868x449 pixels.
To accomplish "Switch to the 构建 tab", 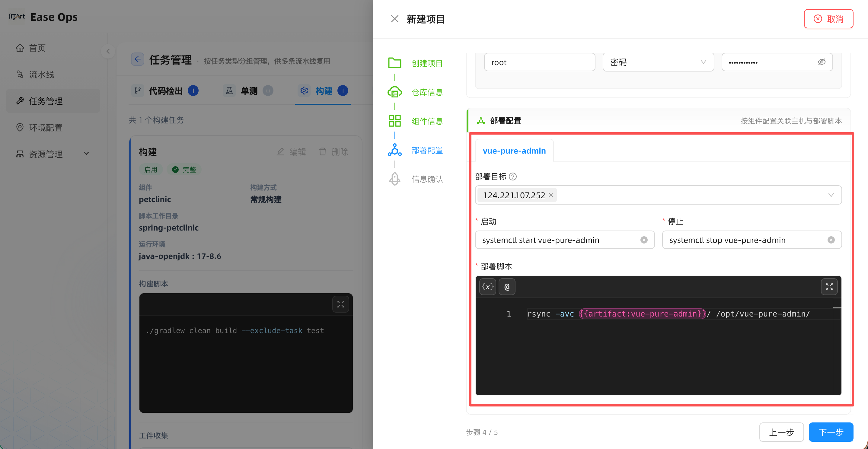I will click(323, 91).
